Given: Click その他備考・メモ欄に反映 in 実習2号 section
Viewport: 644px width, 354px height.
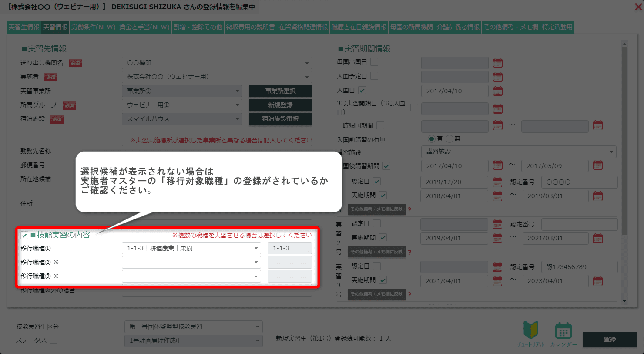Looking at the screenshot, I should coord(377,252).
